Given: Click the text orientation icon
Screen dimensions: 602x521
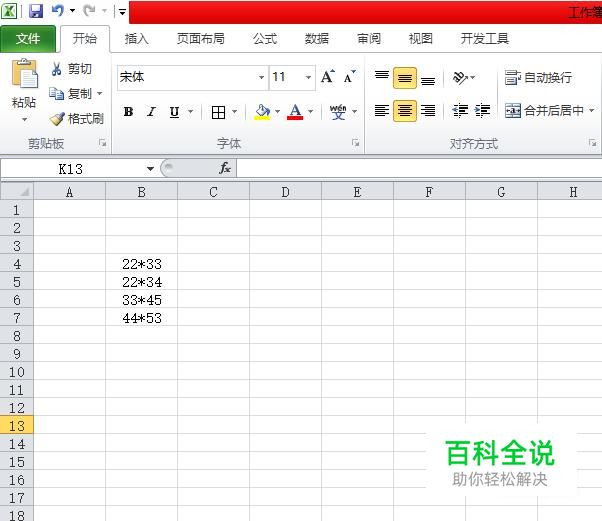Looking at the screenshot, I should (x=461, y=78).
